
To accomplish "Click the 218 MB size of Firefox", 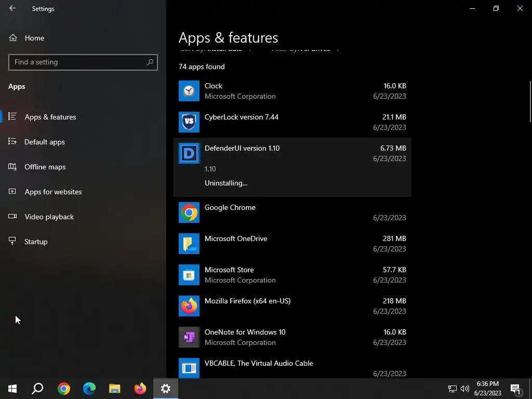I will click(394, 301).
